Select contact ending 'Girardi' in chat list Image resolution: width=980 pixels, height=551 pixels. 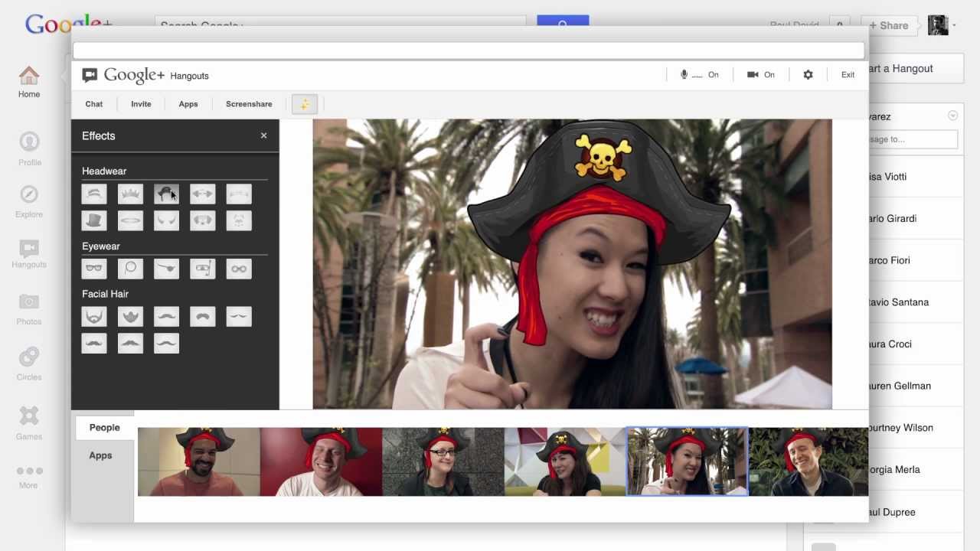pos(916,219)
